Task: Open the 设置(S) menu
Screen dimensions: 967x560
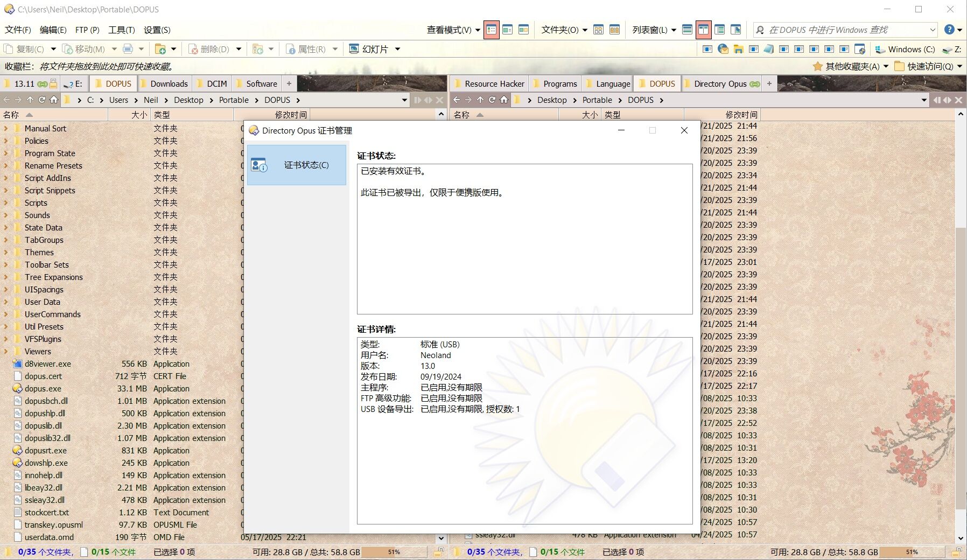Action: 157,30
